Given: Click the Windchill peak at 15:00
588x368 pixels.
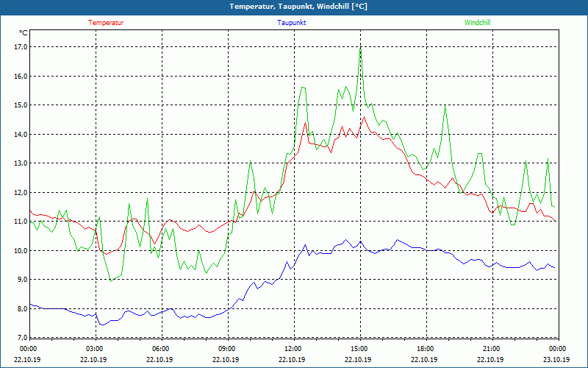Looking at the screenshot, I should 360,47.
